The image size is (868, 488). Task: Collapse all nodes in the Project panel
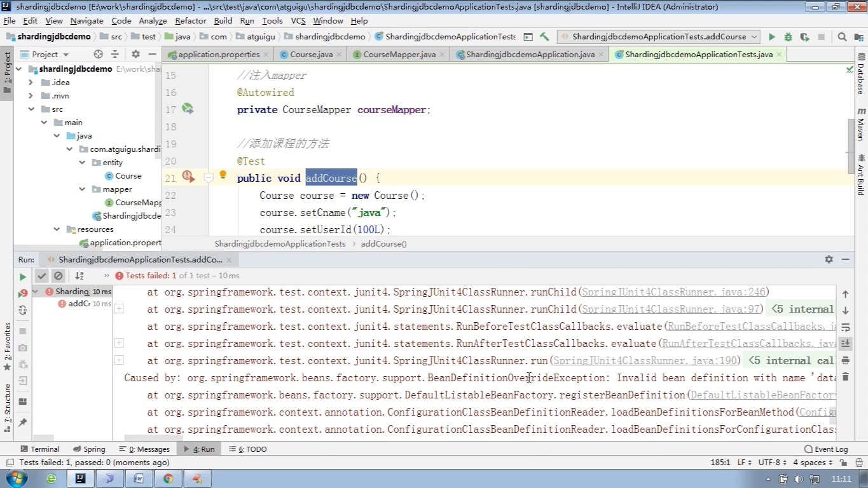tap(116, 54)
